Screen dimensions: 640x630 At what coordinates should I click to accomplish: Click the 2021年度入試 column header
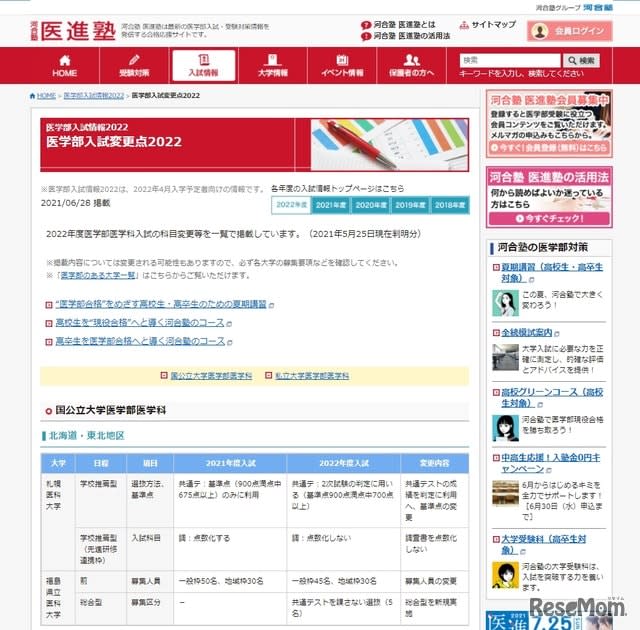pos(230,463)
